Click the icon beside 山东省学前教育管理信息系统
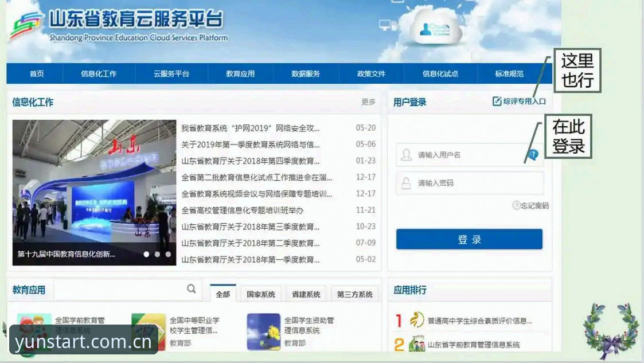Image resolution: width=644 pixels, height=363 pixels. [x=417, y=344]
